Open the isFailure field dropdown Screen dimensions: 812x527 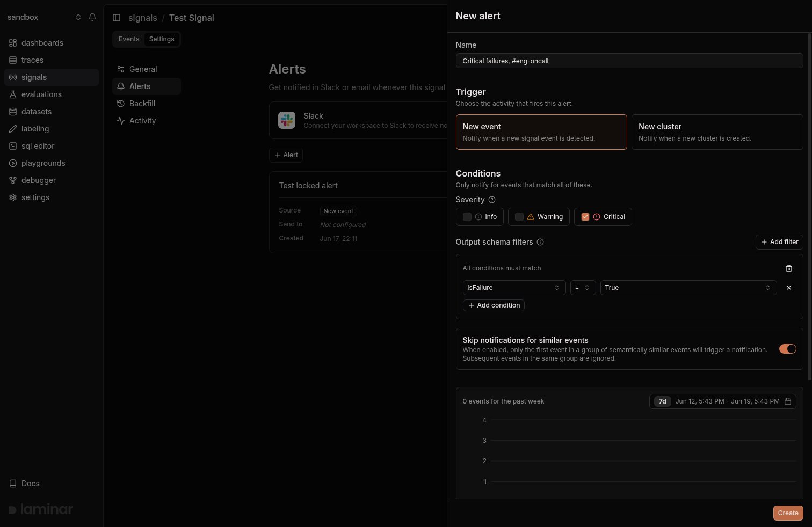[x=514, y=288]
